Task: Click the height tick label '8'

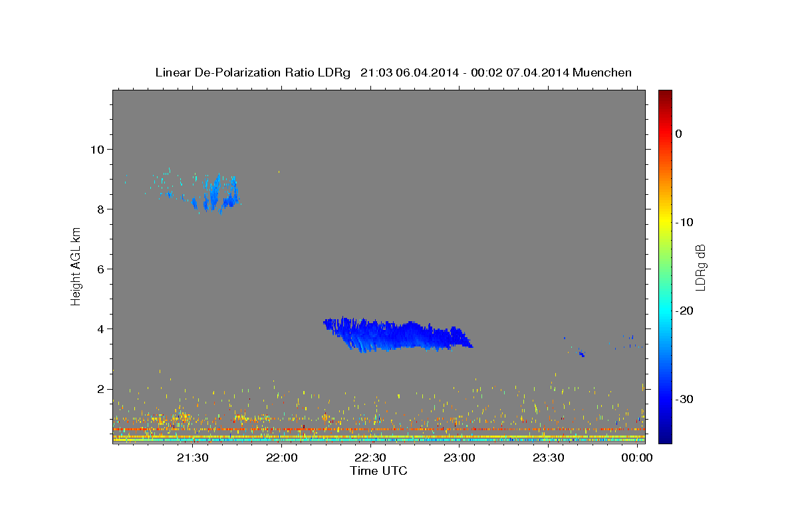Action: click(101, 209)
